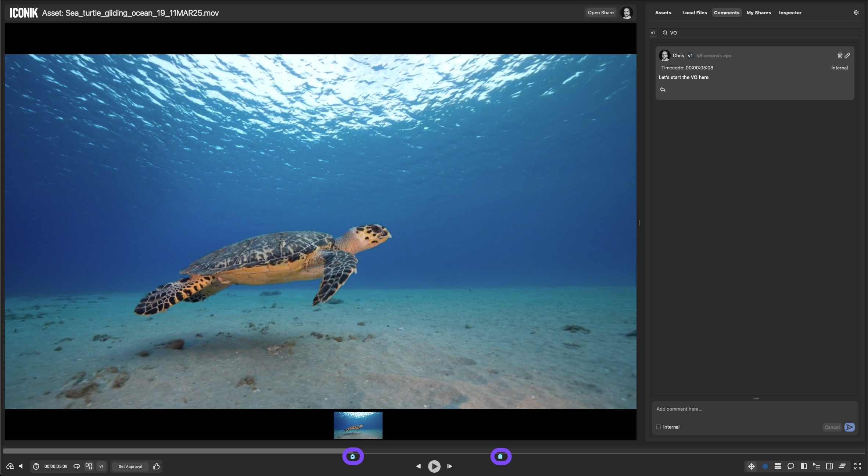The height and width of the screenshot is (476, 868).
Task: Open the v1 version dropdown near timecode
Action: coord(101,466)
